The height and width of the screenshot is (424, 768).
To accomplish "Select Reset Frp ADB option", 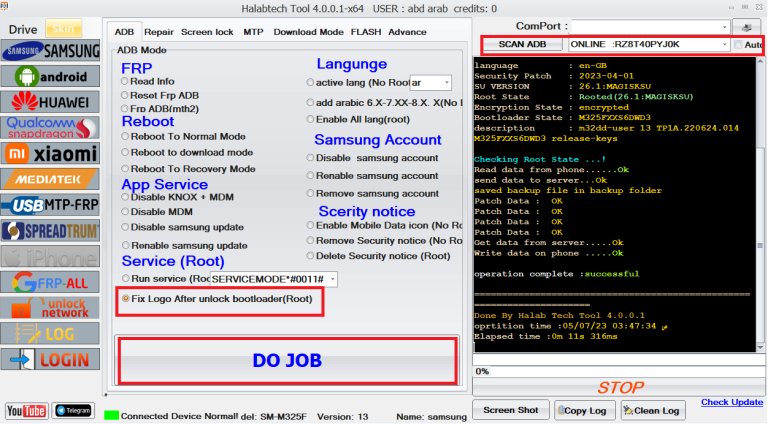I will (160, 95).
